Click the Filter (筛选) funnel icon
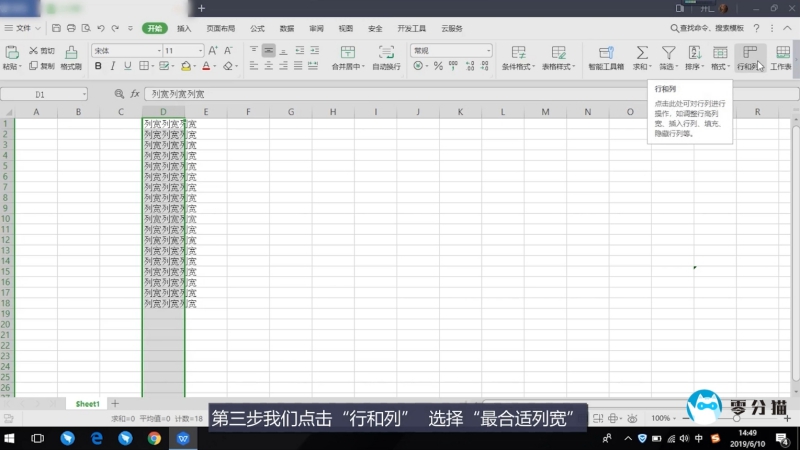Screen dimensions: 800x450 [668, 51]
